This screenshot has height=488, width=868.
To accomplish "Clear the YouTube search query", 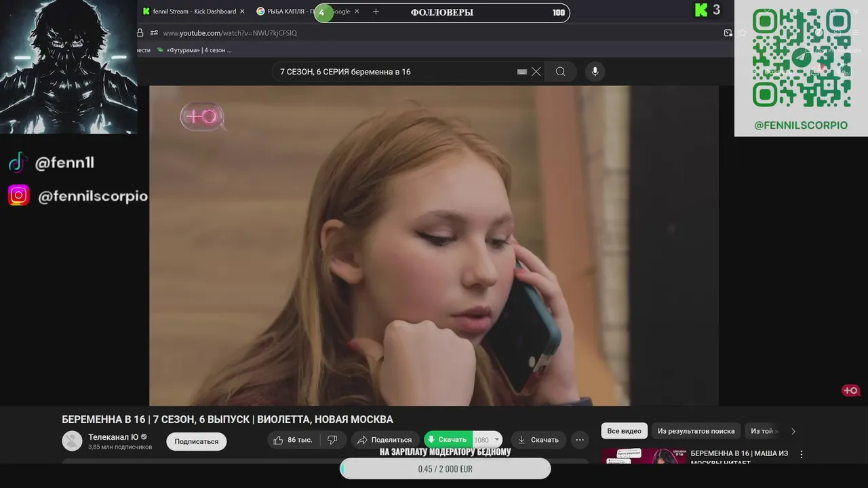I will point(536,72).
